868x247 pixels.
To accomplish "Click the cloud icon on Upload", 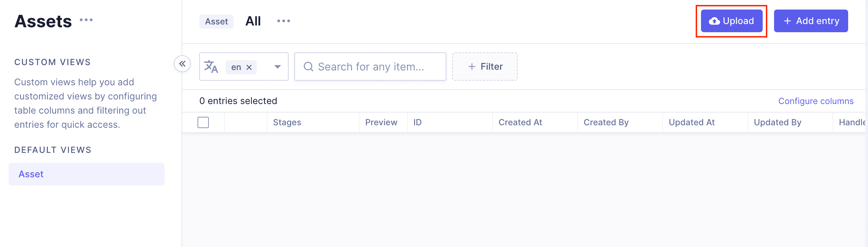I will [x=714, y=21].
